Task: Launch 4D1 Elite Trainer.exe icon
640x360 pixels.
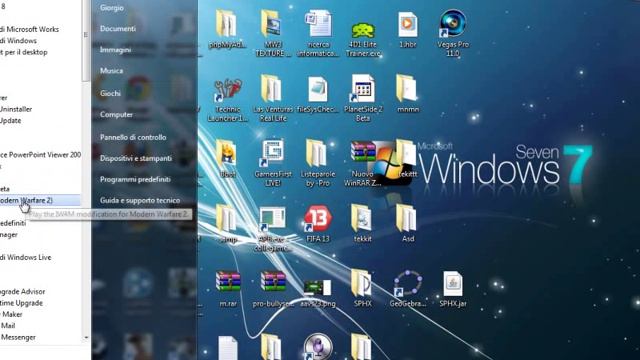Action: click(363, 31)
